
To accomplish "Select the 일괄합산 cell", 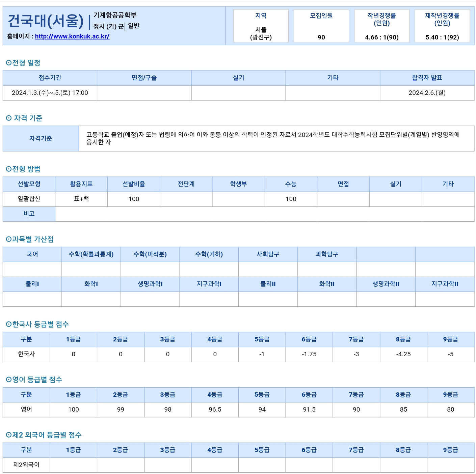I will pyautogui.click(x=29, y=199).
